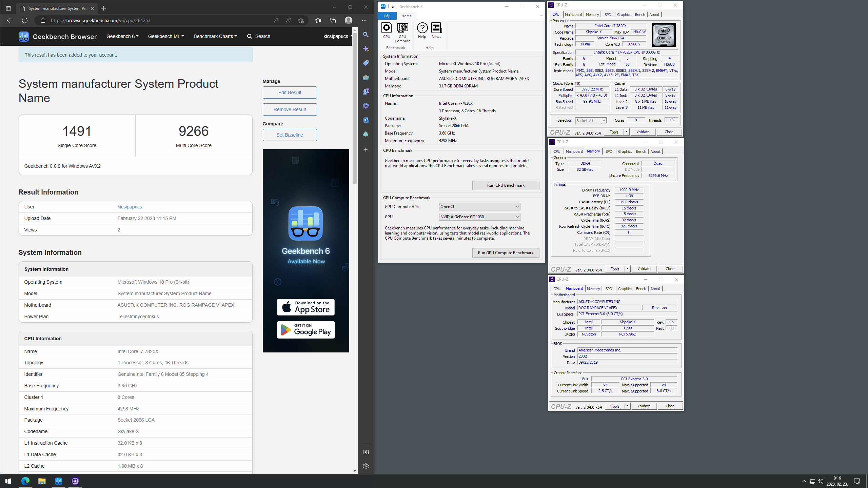Click Validate in top CPU-Z window

pyautogui.click(x=643, y=132)
